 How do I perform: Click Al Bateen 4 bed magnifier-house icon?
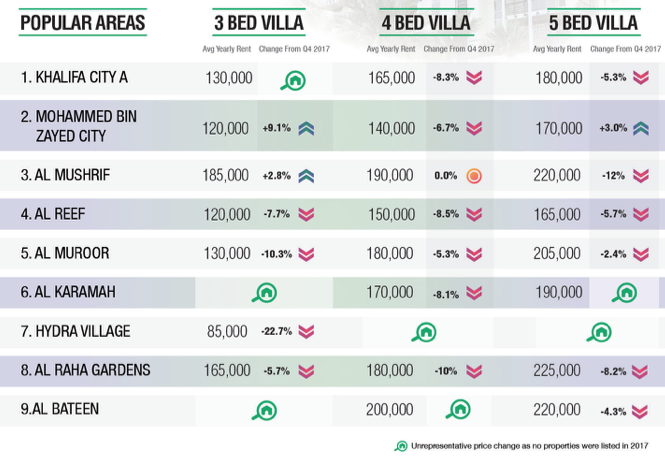(x=459, y=409)
